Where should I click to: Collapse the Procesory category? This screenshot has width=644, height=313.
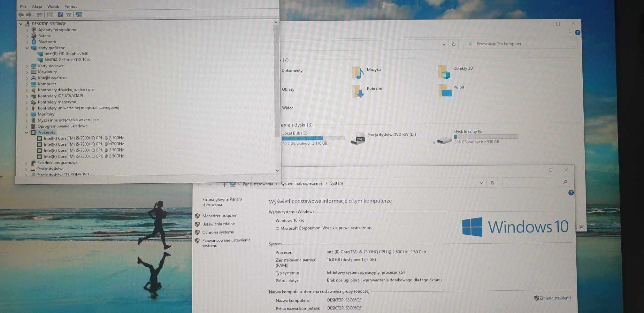[x=27, y=133]
